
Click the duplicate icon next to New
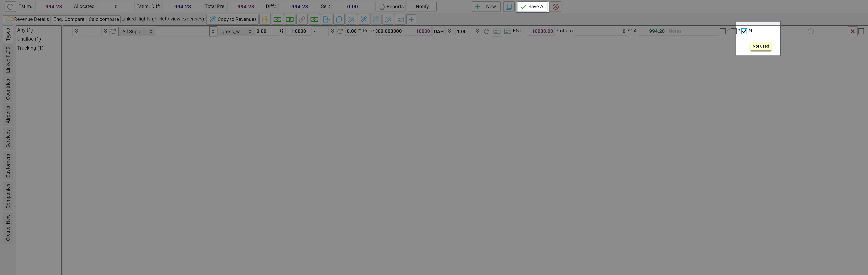coord(509,7)
